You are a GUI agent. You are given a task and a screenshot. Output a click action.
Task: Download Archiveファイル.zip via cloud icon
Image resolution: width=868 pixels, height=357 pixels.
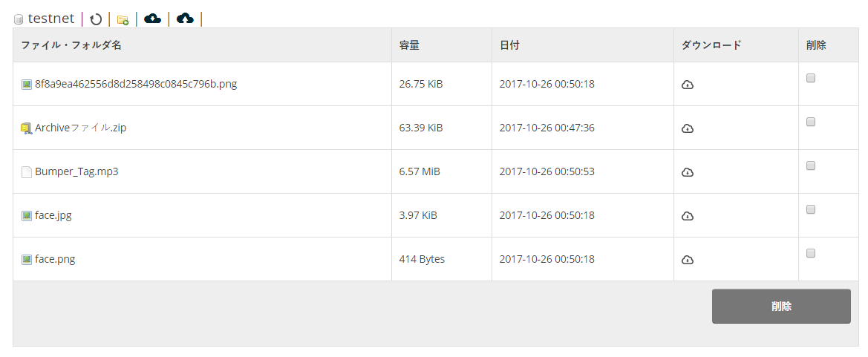point(688,128)
